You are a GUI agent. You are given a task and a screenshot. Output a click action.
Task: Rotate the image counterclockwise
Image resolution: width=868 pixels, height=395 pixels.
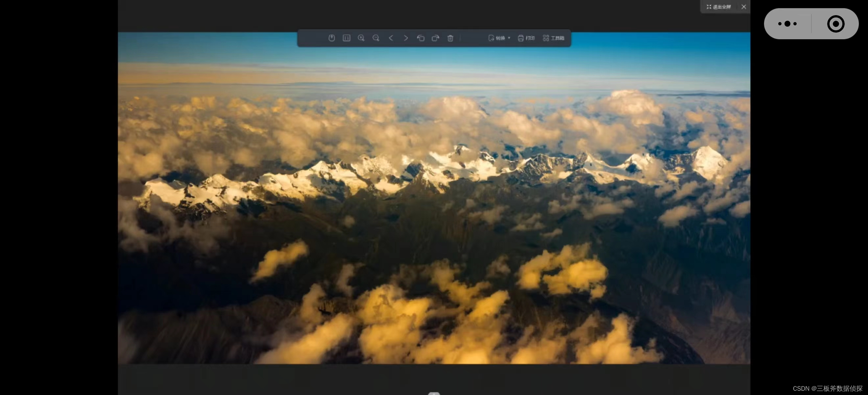coord(421,38)
